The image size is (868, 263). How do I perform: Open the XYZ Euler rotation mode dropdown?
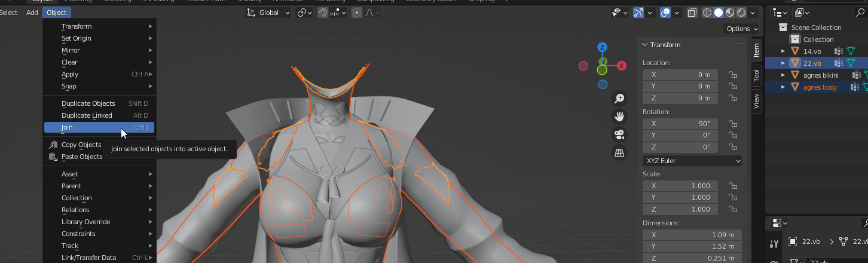(x=692, y=161)
